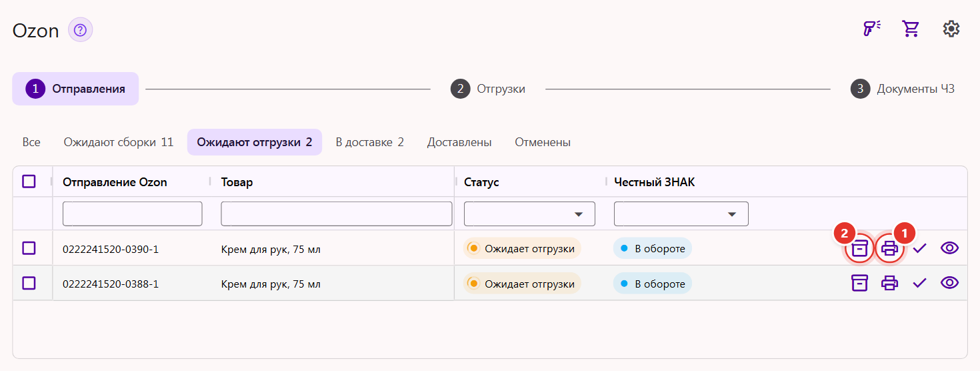The width and height of the screenshot is (980, 371).
Task: Switch to the Все tab
Action: click(x=31, y=142)
